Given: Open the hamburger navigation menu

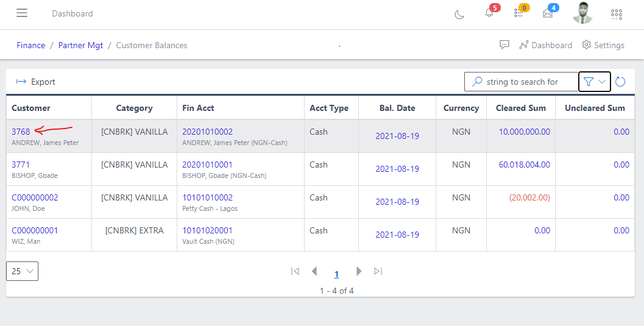Looking at the screenshot, I should point(22,13).
